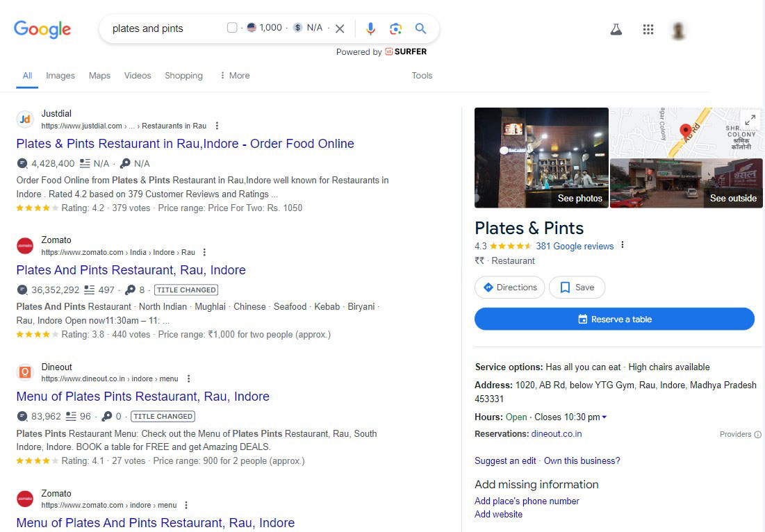The width and height of the screenshot is (765, 532).
Task: Click the SURFER powered-by logo
Action: click(406, 51)
